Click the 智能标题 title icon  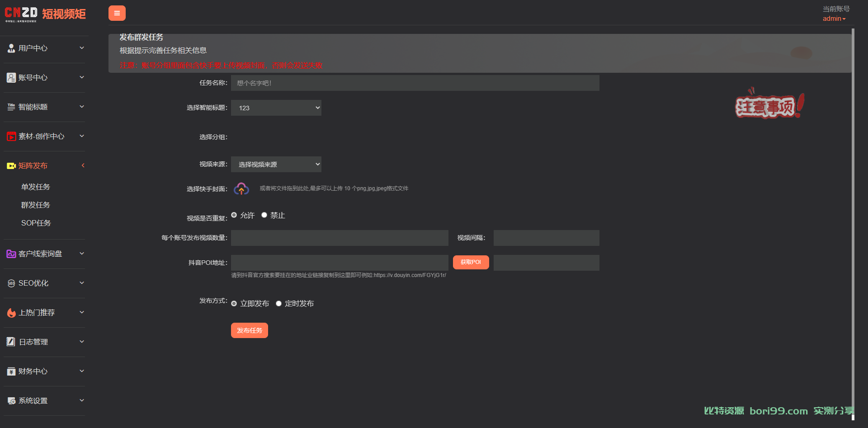click(11, 107)
